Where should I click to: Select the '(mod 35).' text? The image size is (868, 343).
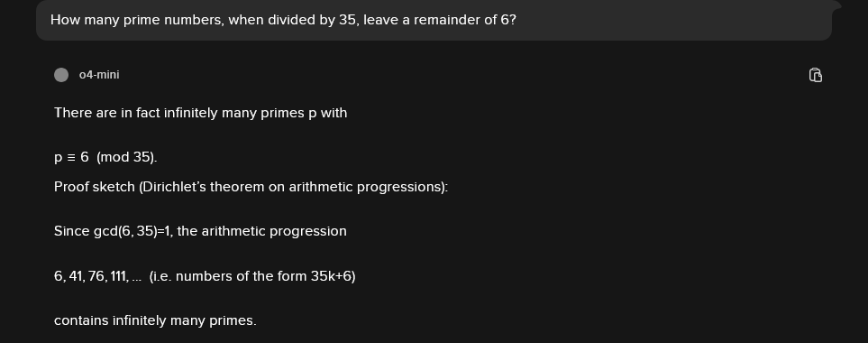[x=127, y=157]
